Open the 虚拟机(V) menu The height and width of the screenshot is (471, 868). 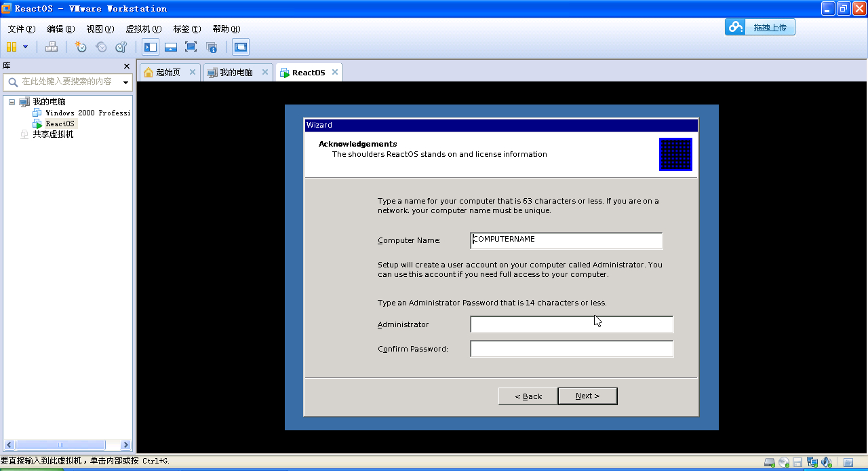(143, 29)
